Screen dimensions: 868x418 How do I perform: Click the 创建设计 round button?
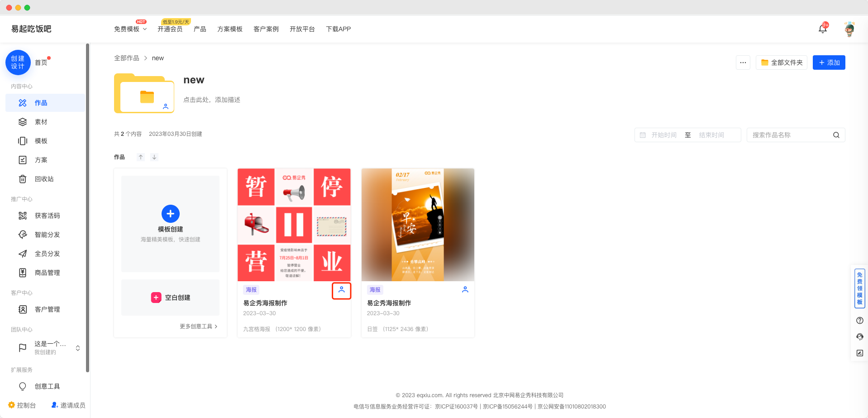click(x=18, y=62)
